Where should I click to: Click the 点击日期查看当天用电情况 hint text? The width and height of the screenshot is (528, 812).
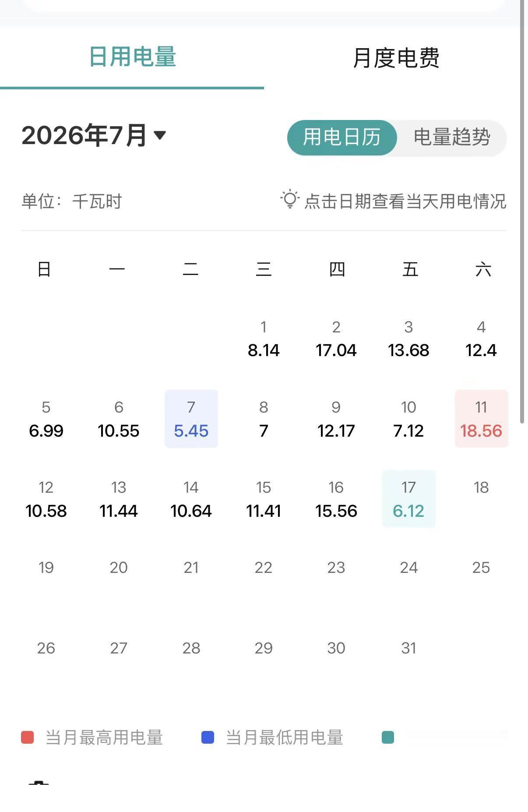pos(405,201)
